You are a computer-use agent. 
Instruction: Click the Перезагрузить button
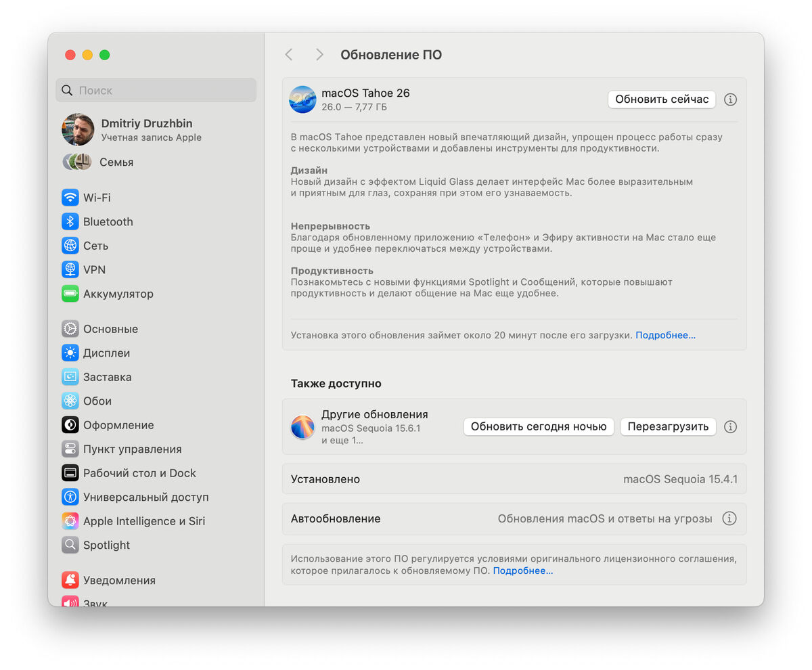click(x=668, y=427)
